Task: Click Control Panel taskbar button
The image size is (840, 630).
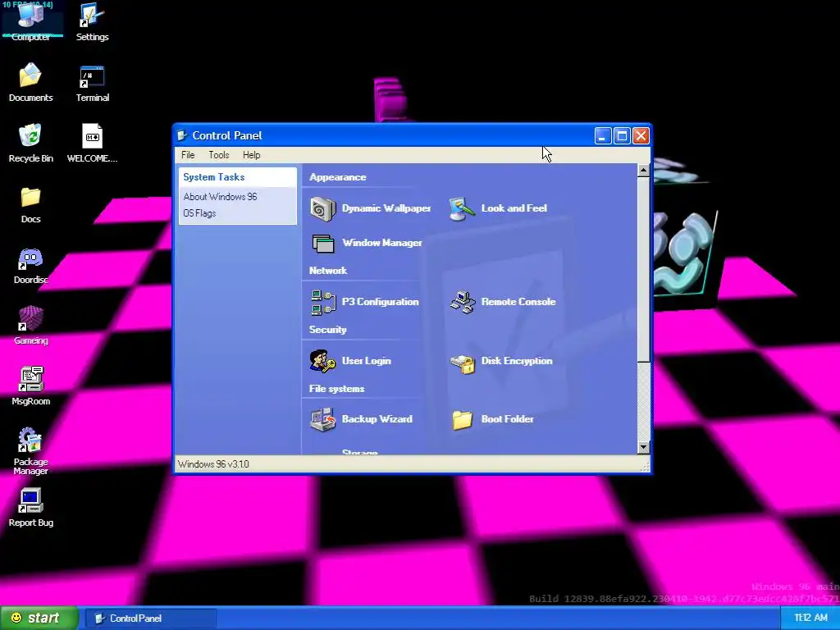Action: 152,619
